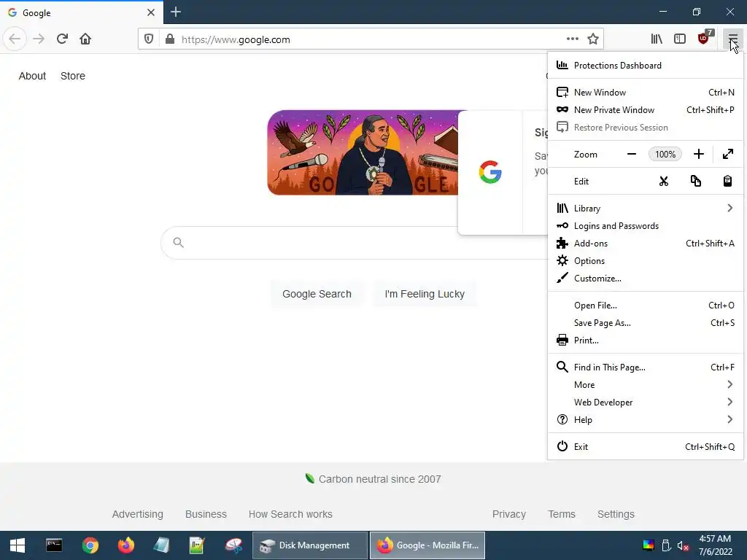Screen dimensions: 747x560
Task: Zoom in with the plus button
Action: [698, 155]
